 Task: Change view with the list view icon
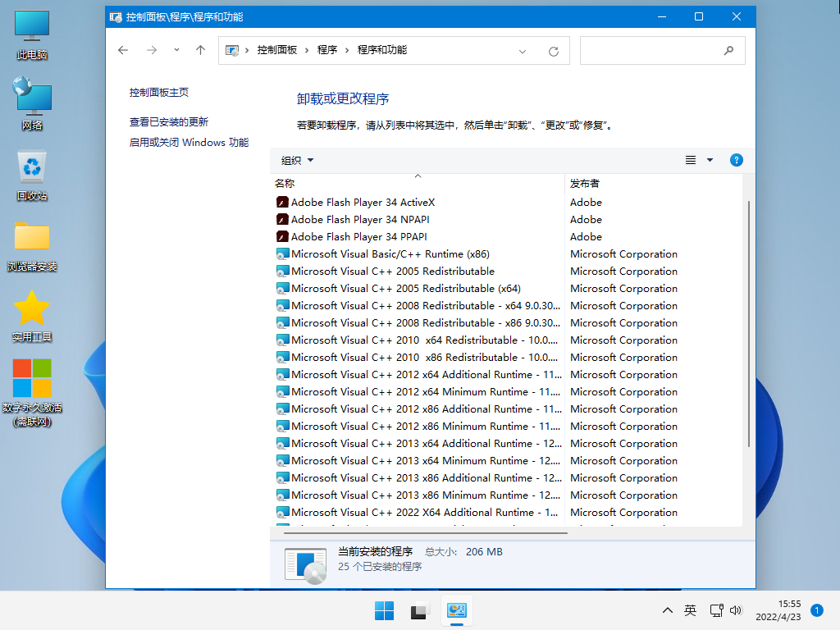click(x=691, y=160)
